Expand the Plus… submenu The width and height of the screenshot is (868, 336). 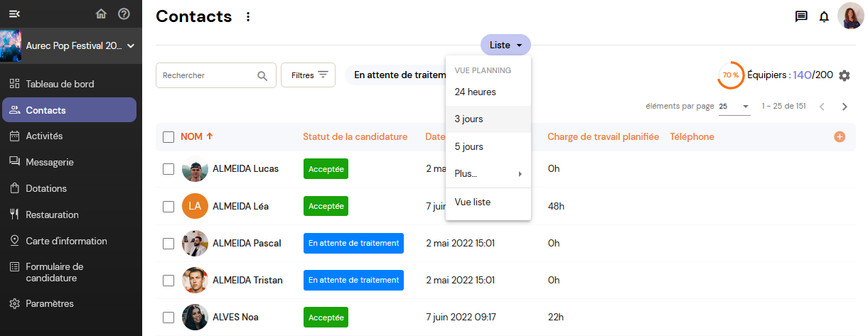488,174
